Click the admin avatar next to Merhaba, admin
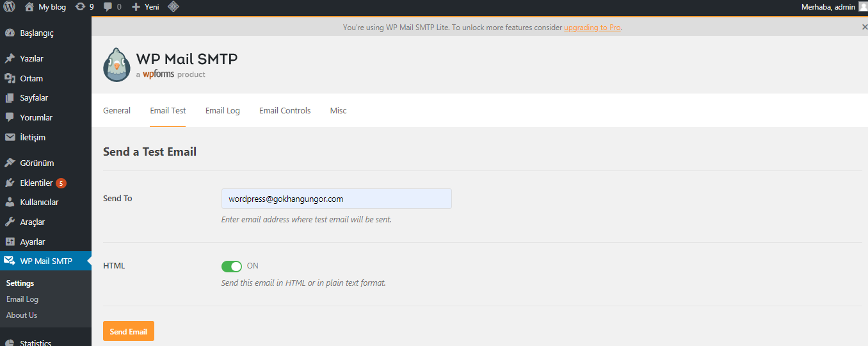This screenshot has height=346, width=868. point(862,7)
